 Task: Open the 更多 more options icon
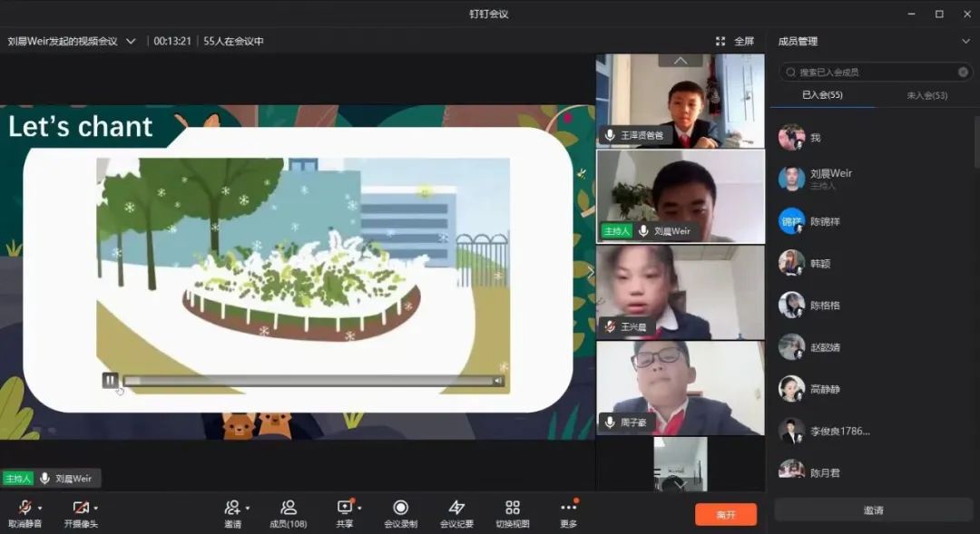pyautogui.click(x=568, y=509)
